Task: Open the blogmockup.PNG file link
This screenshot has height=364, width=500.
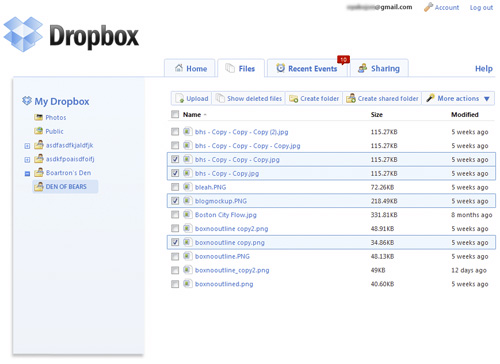Action: coord(221,201)
